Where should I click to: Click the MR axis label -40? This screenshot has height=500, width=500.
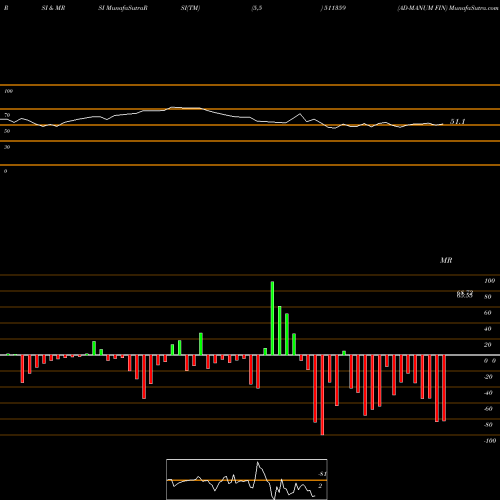[488, 393]
